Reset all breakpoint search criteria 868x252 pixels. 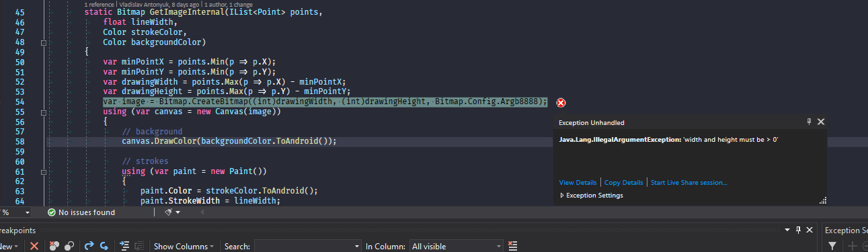tap(513, 247)
